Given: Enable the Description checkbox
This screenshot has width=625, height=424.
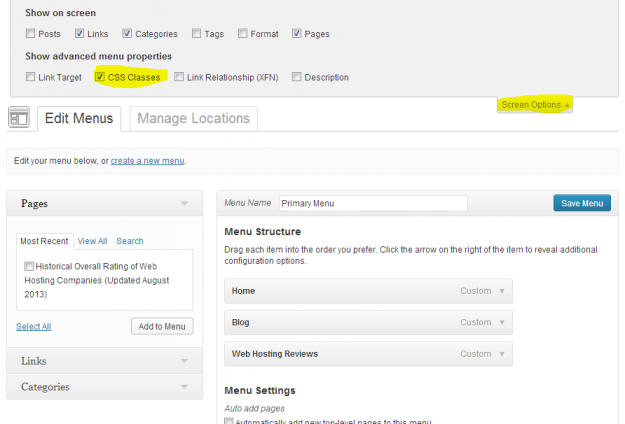Looking at the screenshot, I should pyautogui.click(x=297, y=77).
